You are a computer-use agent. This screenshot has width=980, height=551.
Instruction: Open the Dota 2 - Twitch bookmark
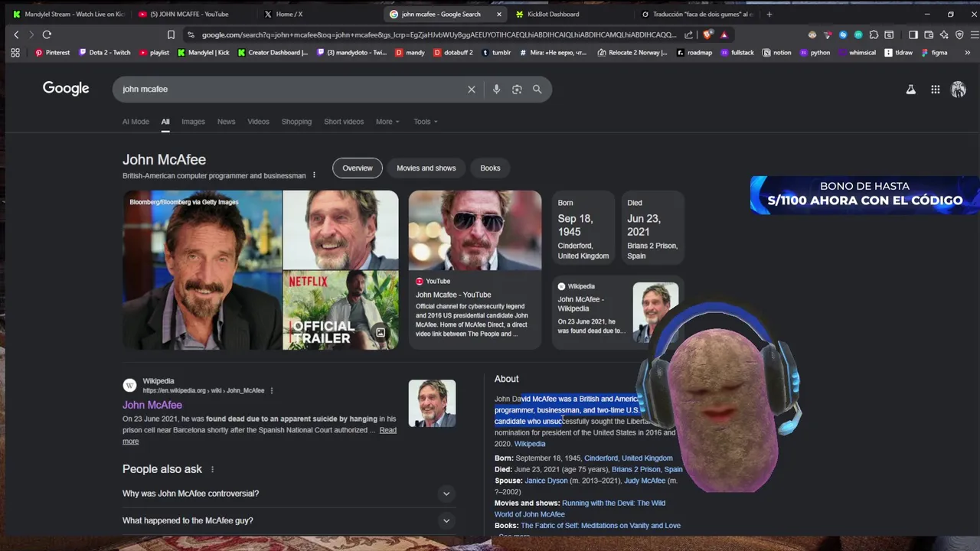[x=105, y=53]
